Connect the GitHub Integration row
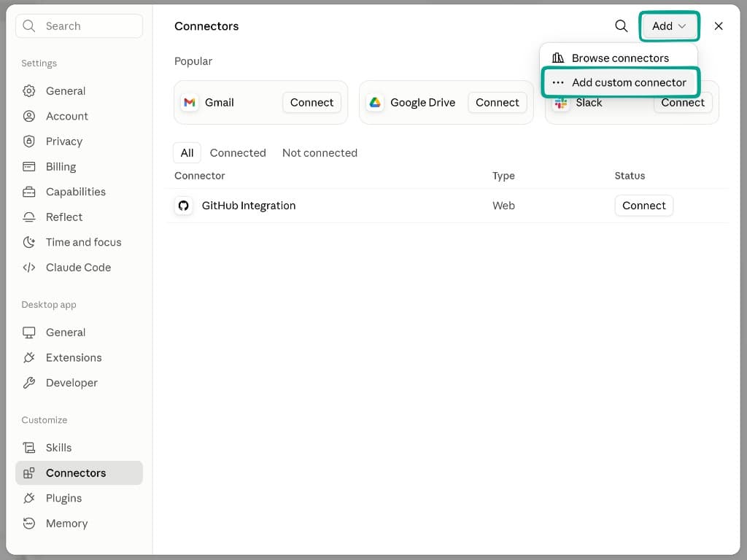Viewport: 747px width, 560px height. 643,206
